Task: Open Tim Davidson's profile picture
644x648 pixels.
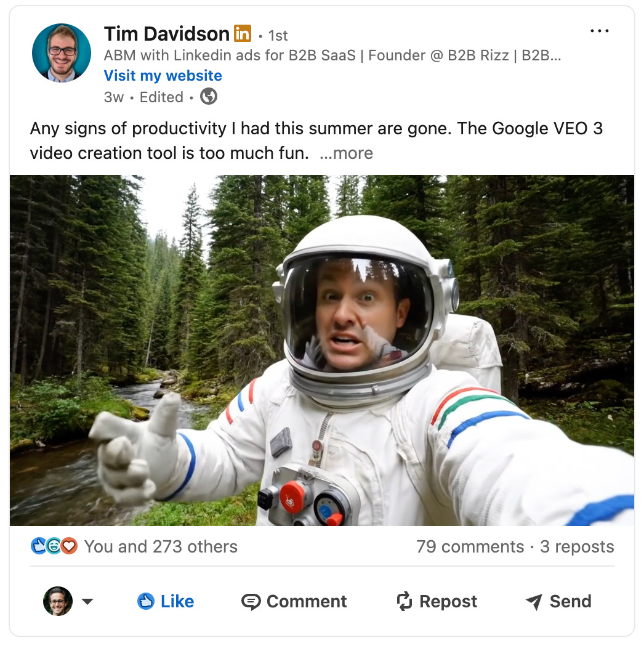Action: (62, 53)
